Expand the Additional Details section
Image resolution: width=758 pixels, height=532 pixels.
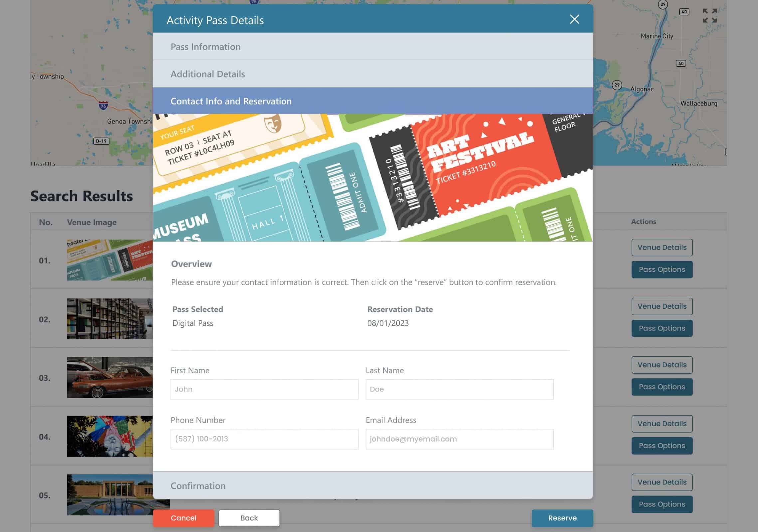click(373, 74)
